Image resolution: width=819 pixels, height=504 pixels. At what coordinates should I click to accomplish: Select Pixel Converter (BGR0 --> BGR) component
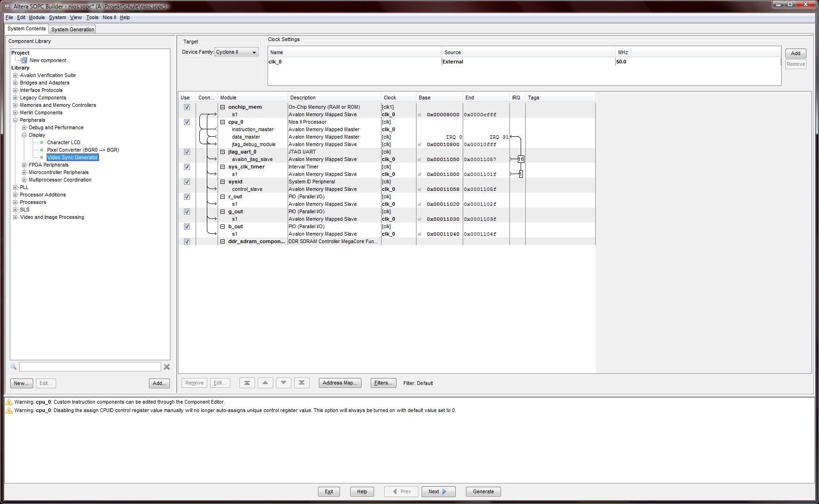[x=83, y=150]
